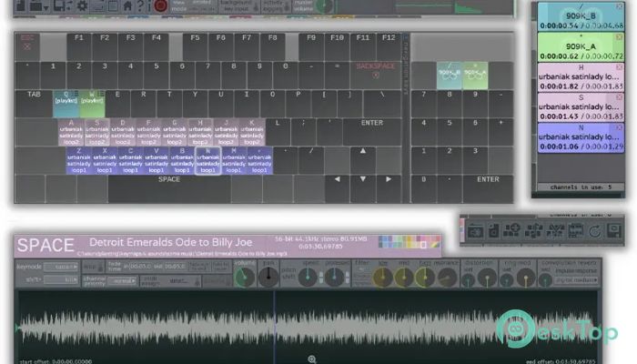
Task: Open the keymode dropdown
Action: [x=61, y=267]
